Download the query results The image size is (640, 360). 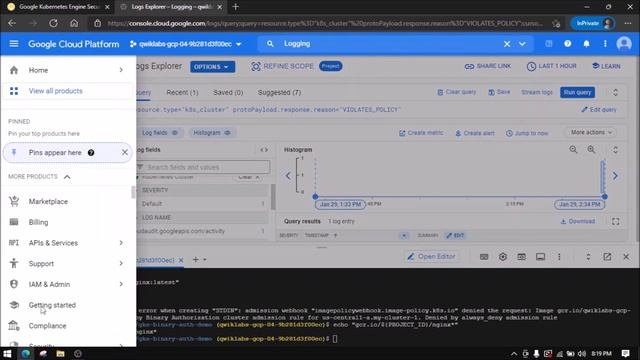click(578, 221)
